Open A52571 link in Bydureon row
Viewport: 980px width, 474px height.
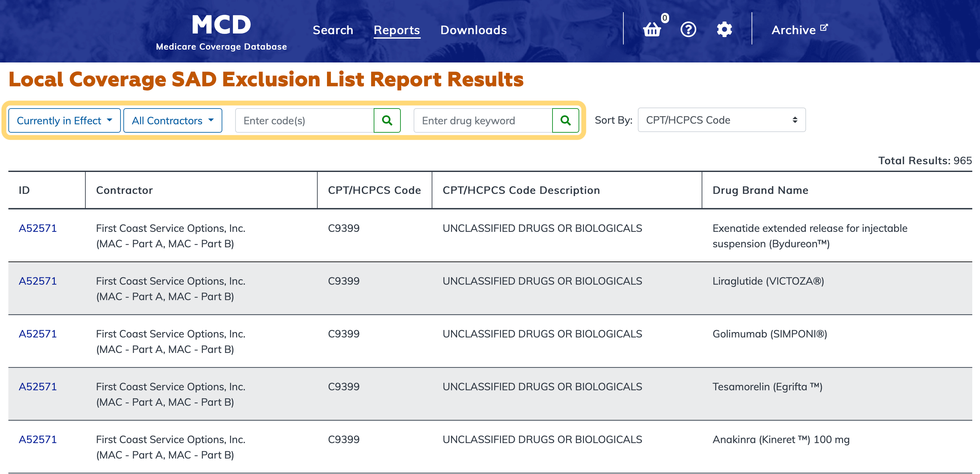(x=38, y=228)
